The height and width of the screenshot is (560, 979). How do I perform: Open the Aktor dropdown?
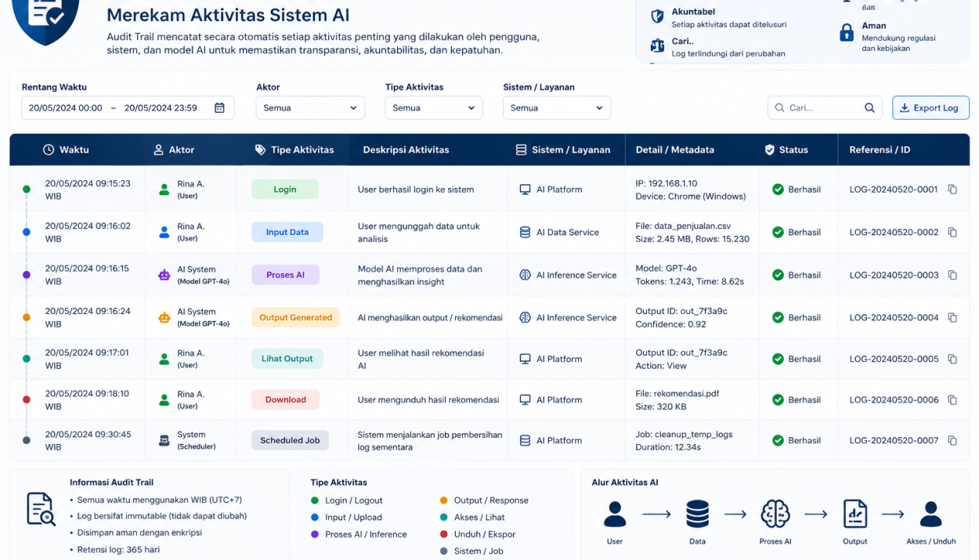coord(310,108)
